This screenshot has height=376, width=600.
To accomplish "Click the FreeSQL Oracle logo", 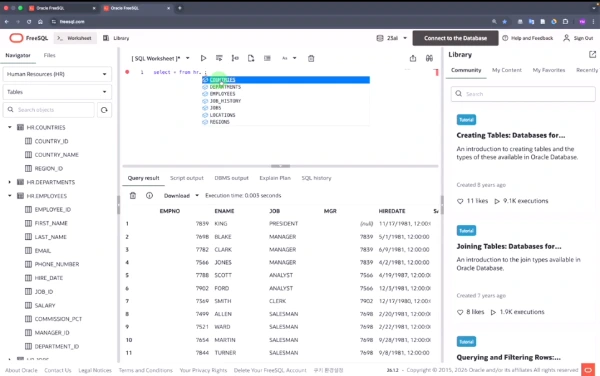I will click(x=16, y=38).
